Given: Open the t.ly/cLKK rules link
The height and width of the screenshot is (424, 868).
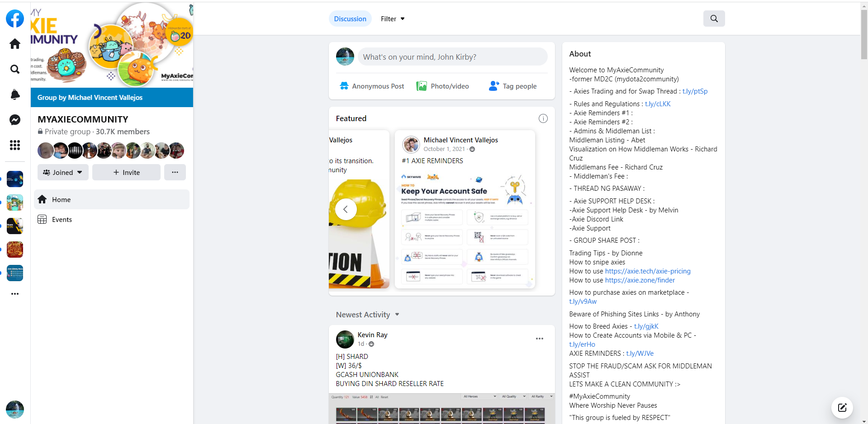Looking at the screenshot, I should pos(658,104).
